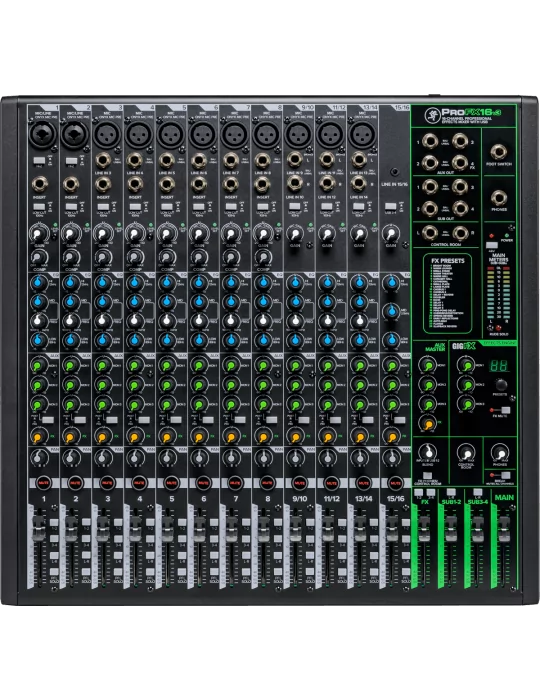The image size is (540, 700).
Task: Click AUX MASTER orange FX knob
Action: pyautogui.click(x=428, y=423)
